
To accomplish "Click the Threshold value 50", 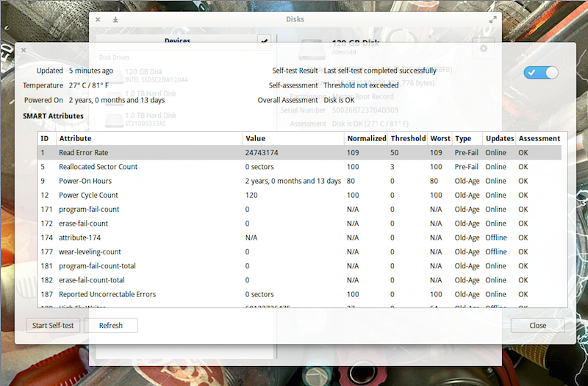I will point(394,153).
